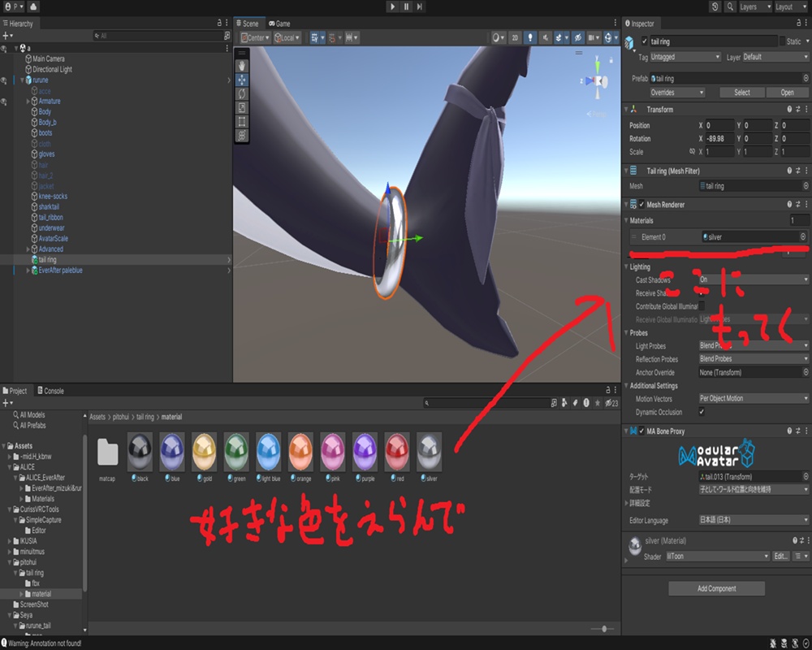Open the Local handle rotation dropdown
This screenshot has height=650, width=812.
click(x=287, y=38)
